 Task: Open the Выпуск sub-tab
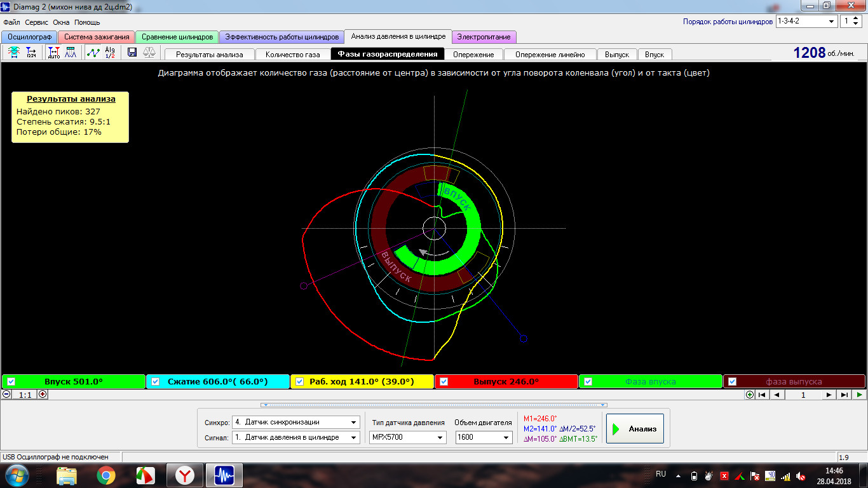click(x=616, y=55)
